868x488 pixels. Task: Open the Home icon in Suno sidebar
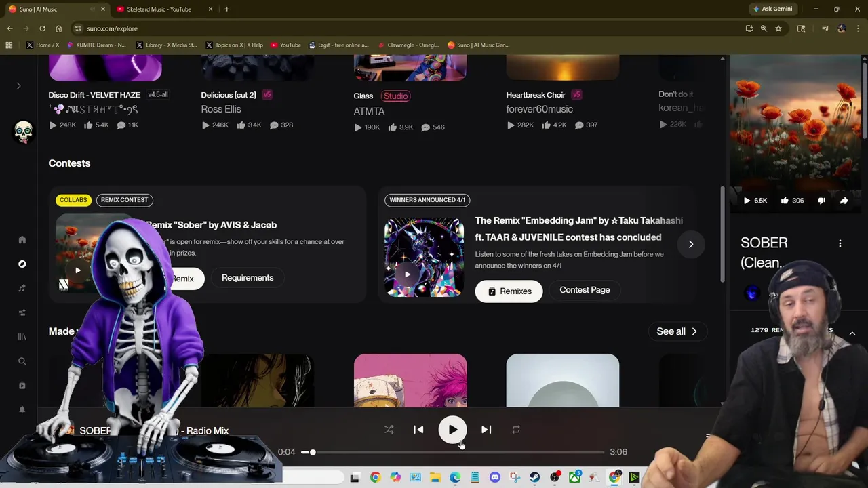pos(22,239)
